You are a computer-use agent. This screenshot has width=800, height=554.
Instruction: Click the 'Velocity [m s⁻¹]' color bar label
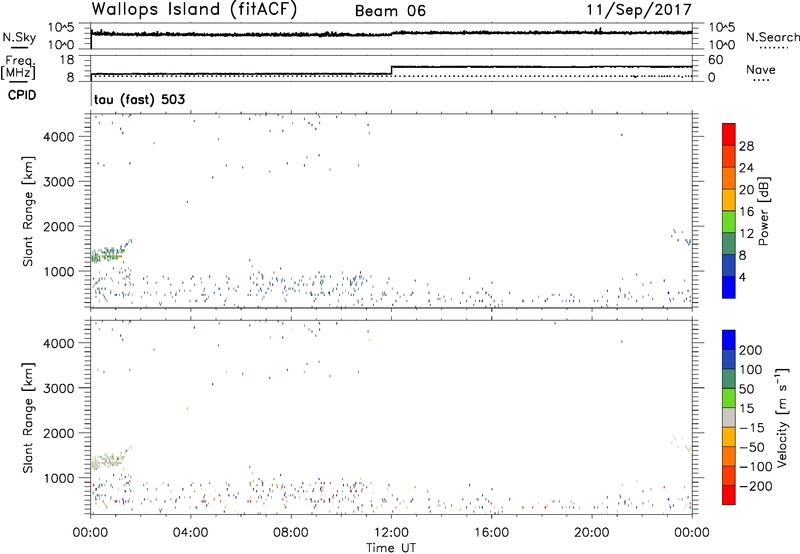(x=782, y=417)
